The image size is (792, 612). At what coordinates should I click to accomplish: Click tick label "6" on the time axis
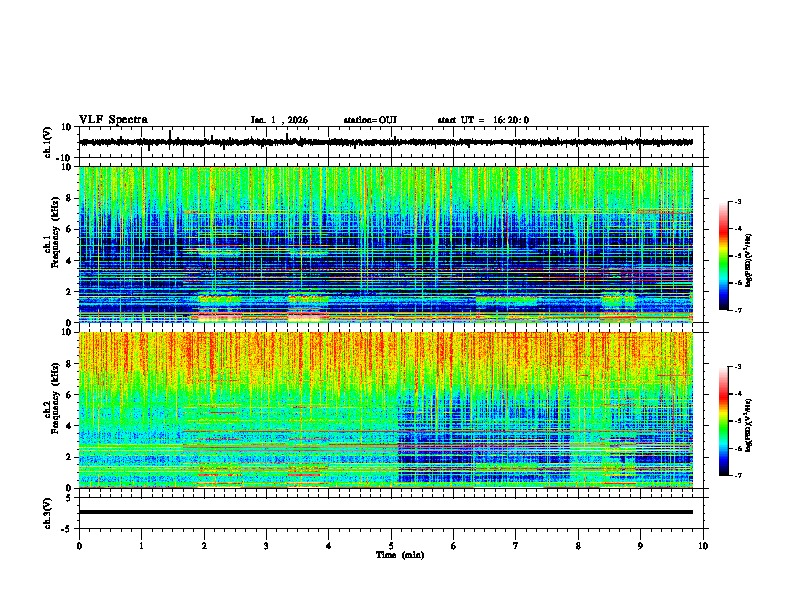click(x=454, y=546)
